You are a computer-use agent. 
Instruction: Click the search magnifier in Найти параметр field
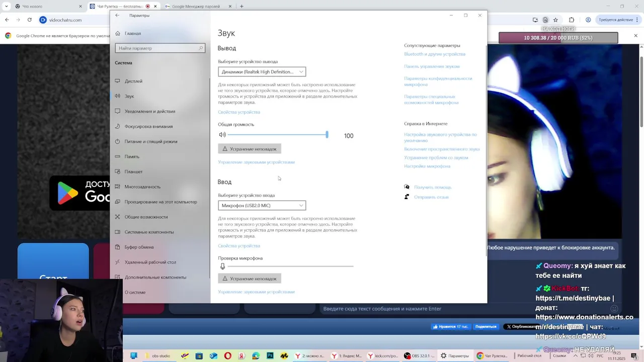point(201,48)
